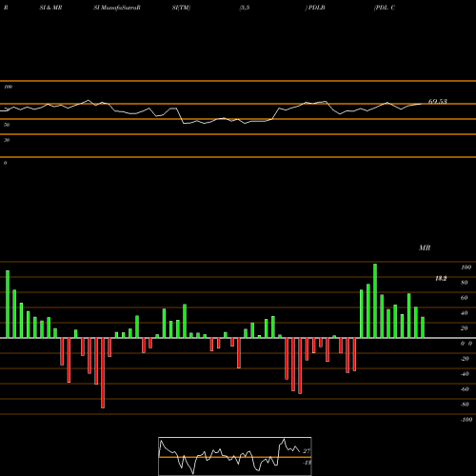Screen dimensions: 476x476
Task: Click the 80 label on MR axis
Action: pyautogui.click(x=465, y=283)
